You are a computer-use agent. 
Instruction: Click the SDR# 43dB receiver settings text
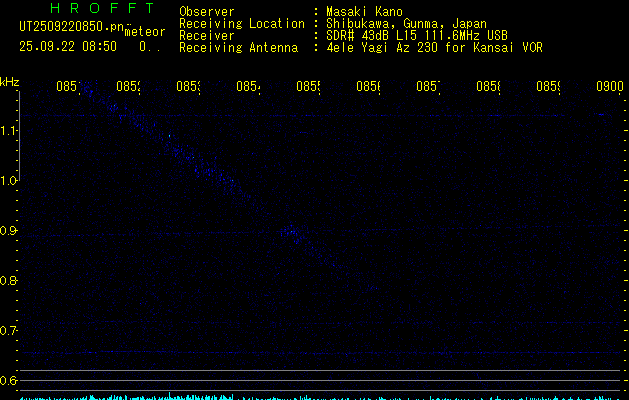click(416, 35)
